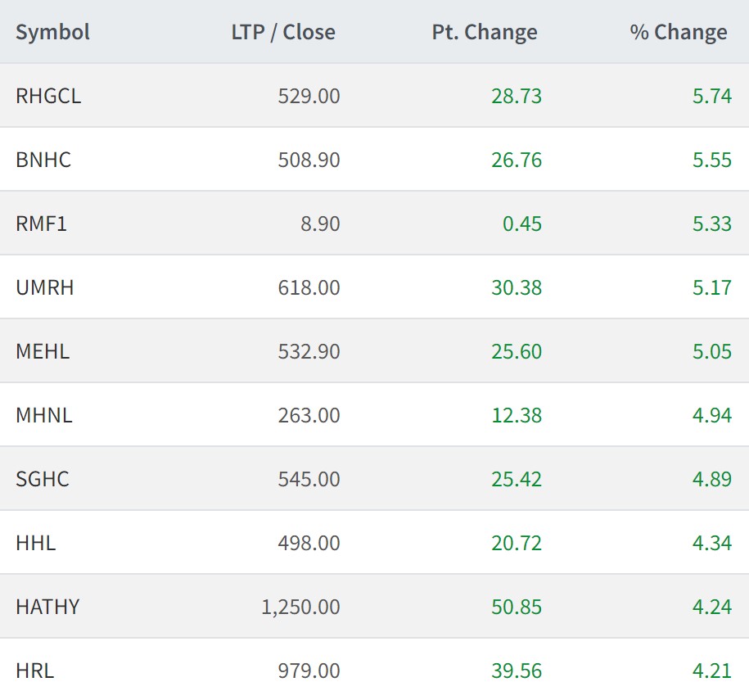The image size is (749, 700).
Task: View the MEHL stock symbol
Action: pyautogui.click(x=43, y=351)
